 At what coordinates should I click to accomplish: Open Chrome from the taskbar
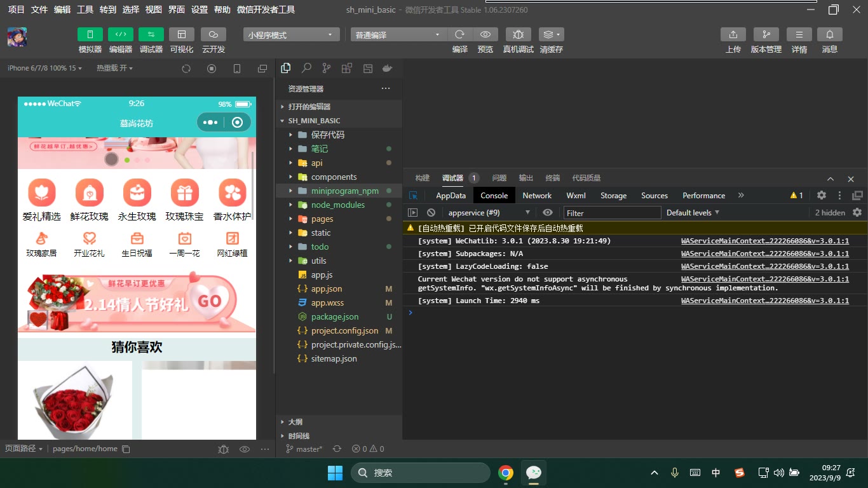(x=506, y=473)
